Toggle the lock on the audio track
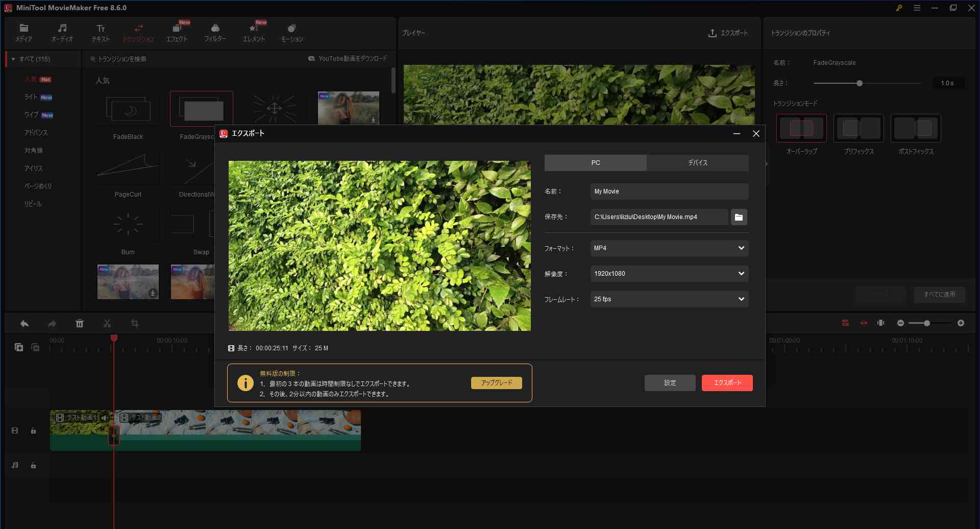The width and height of the screenshot is (980, 529). (x=33, y=465)
